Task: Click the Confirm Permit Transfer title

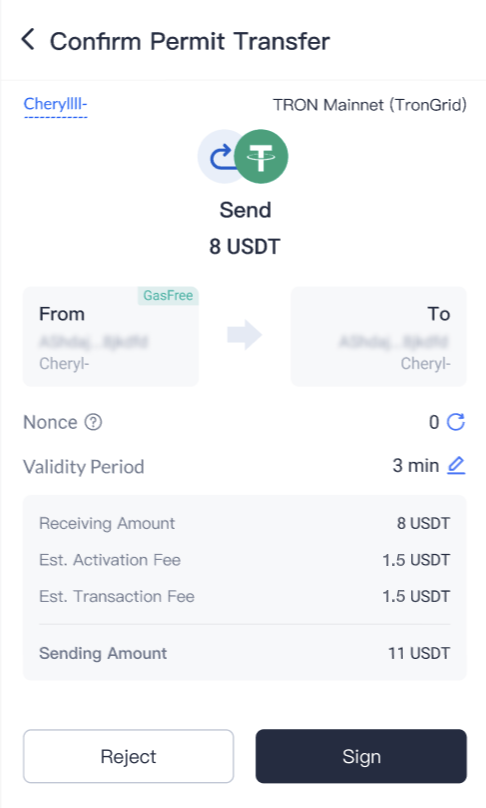Action: [190, 41]
